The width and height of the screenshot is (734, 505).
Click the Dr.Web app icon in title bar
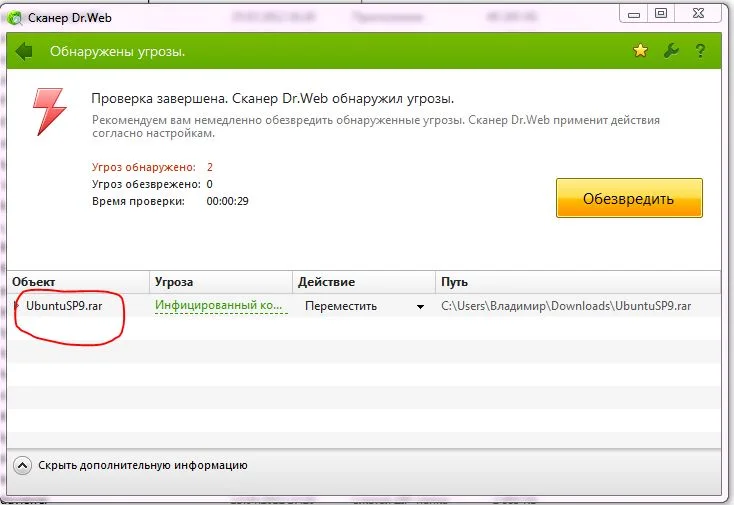[x=15, y=18]
